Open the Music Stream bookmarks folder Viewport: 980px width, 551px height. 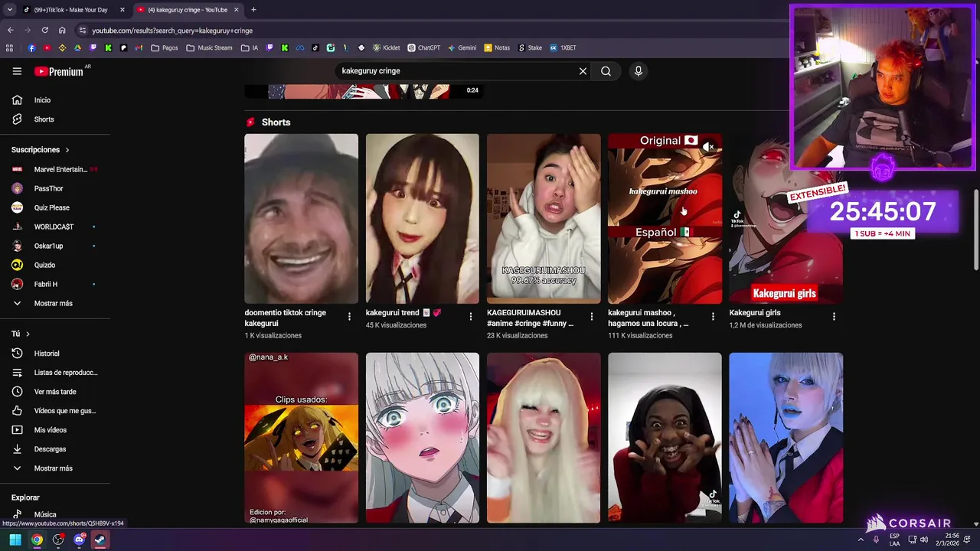click(x=209, y=47)
